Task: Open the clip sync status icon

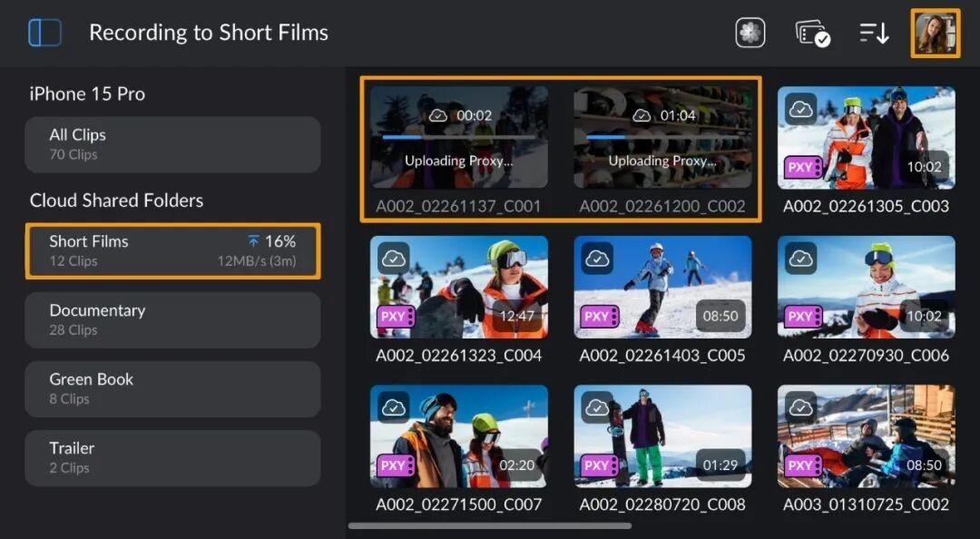Action: coord(812,34)
